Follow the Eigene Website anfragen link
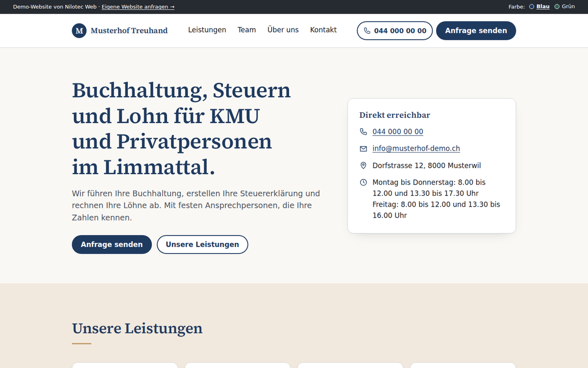Screen dimensions: 588x368 (138, 7)
